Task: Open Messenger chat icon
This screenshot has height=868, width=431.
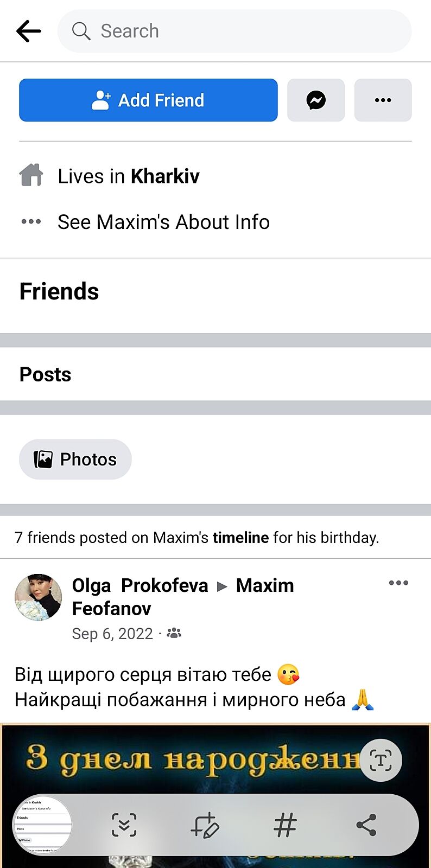Action: click(x=315, y=100)
